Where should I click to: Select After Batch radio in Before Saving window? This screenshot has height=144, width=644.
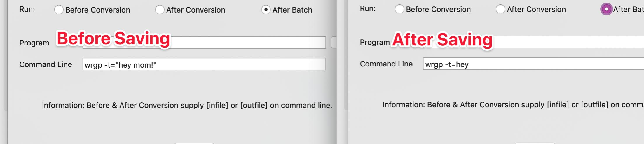(x=266, y=10)
